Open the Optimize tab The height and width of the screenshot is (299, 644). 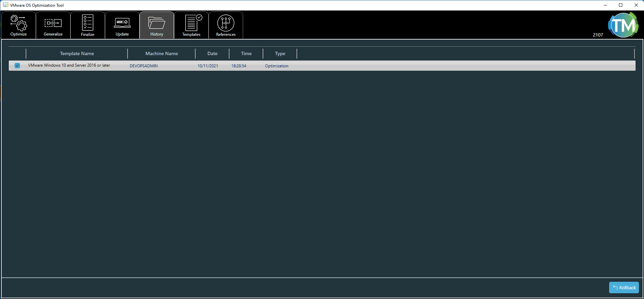19,25
